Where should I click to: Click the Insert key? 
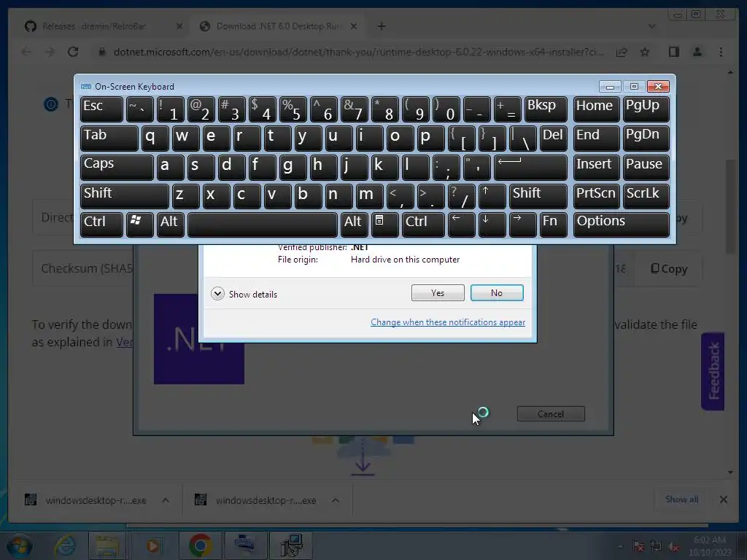click(597, 167)
